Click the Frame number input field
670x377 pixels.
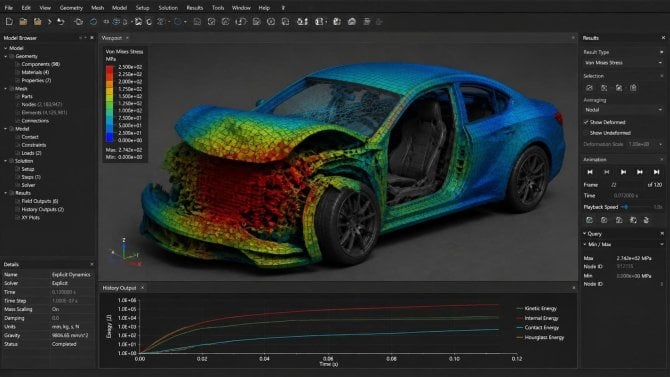[626, 185]
